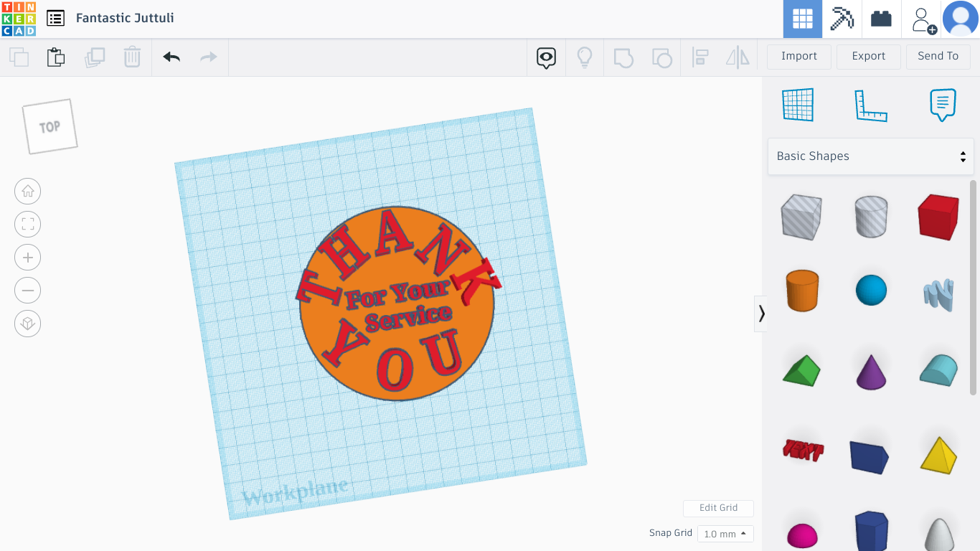
Task: Click the Paste clipboard icon
Action: coord(56,57)
